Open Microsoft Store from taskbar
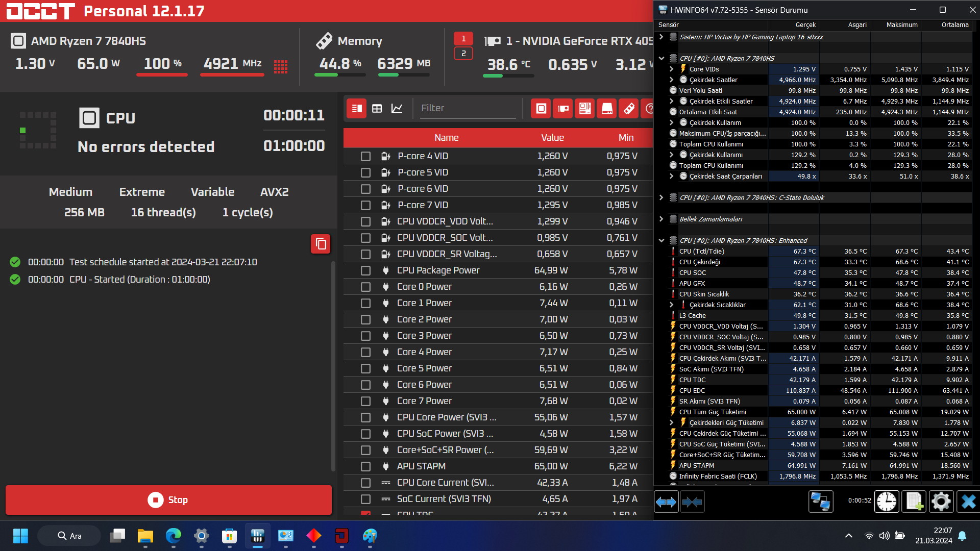 [x=230, y=536]
